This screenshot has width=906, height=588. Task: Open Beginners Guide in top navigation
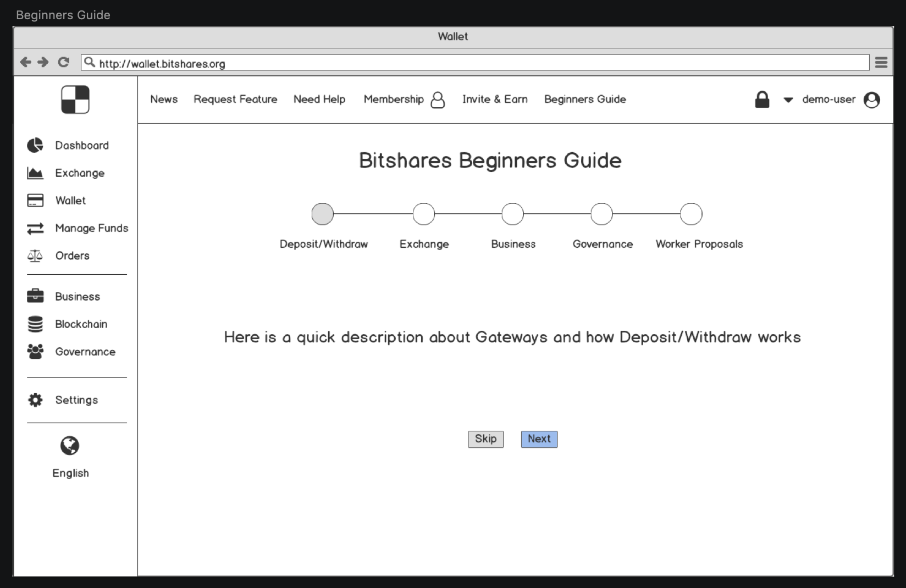(x=585, y=99)
